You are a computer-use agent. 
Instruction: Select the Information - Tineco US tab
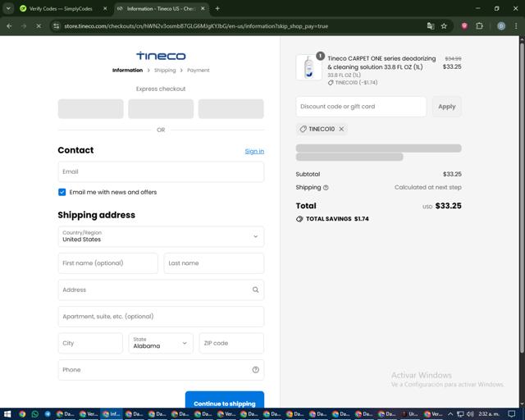click(x=162, y=9)
